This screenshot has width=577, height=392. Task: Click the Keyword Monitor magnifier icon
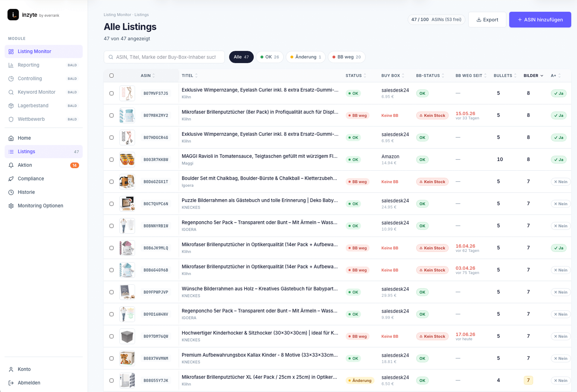11,92
